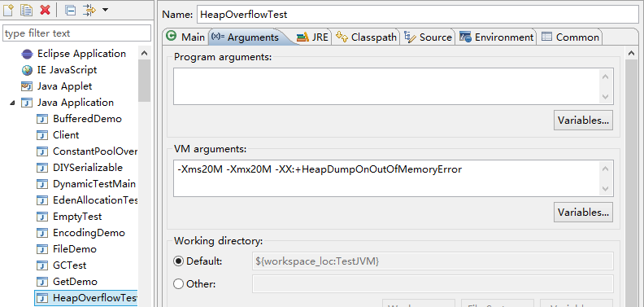The width and height of the screenshot is (644, 307).
Task: Click Variables button under Program arguments
Action: click(x=583, y=121)
